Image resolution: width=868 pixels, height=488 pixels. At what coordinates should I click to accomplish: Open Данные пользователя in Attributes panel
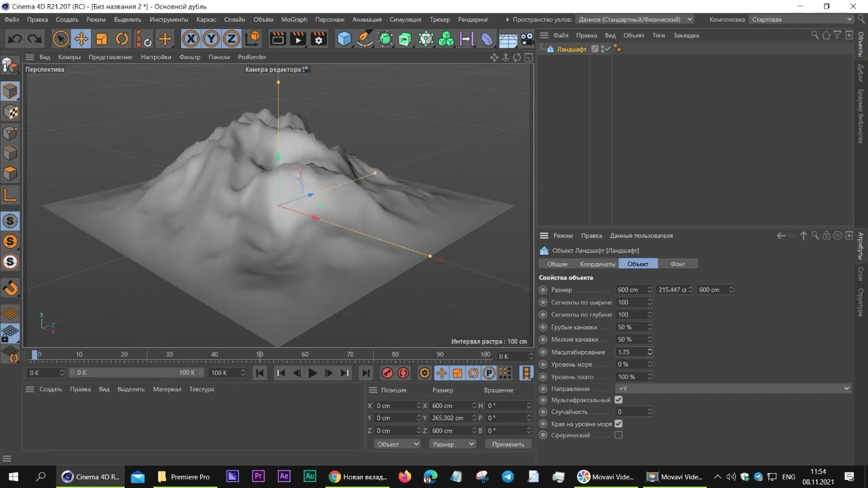pos(642,236)
